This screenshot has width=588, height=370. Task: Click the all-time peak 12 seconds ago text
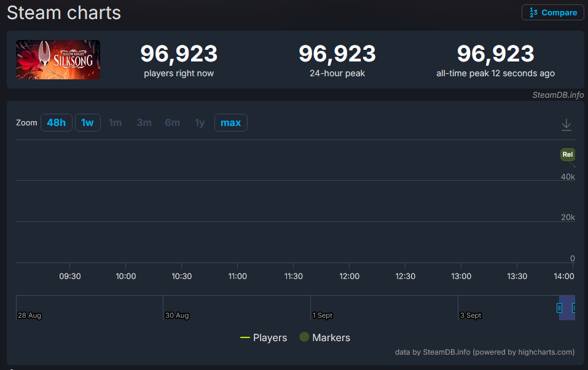[495, 74]
